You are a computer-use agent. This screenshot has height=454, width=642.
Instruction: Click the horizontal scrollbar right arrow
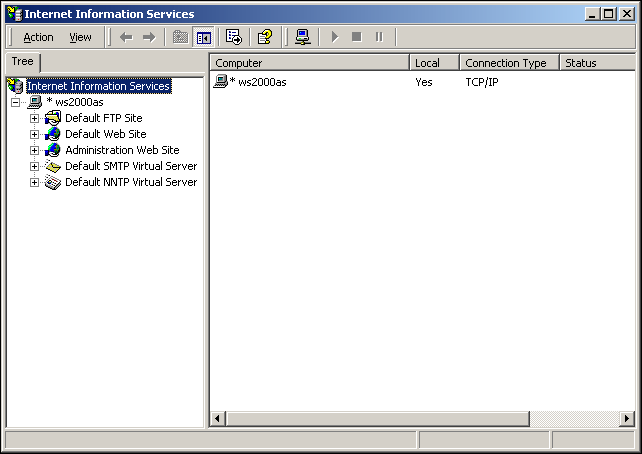coord(627,418)
